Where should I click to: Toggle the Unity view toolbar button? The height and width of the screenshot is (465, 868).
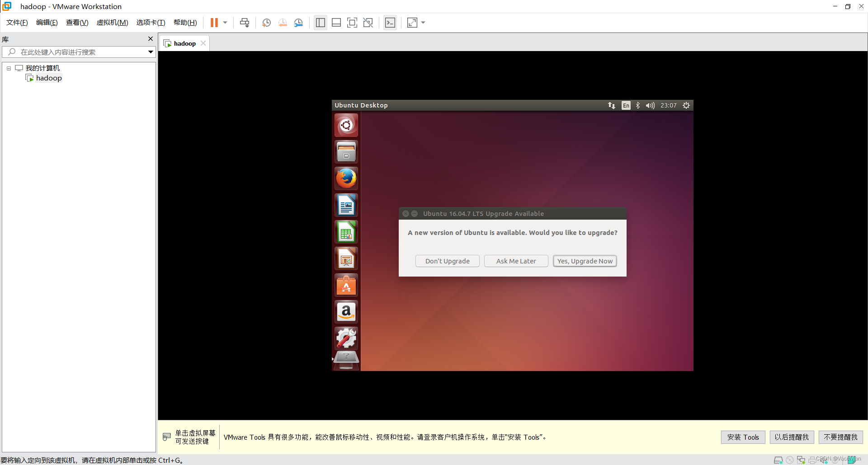pyautogui.click(x=368, y=22)
